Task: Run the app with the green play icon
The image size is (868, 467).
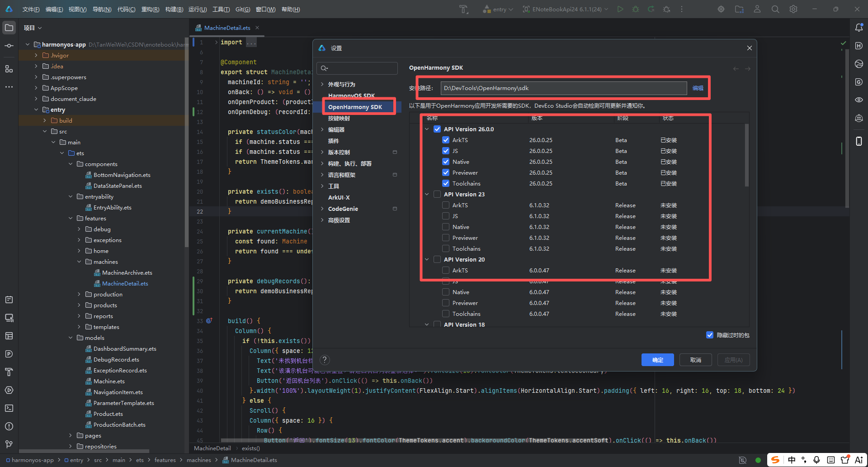Action: [x=620, y=9]
